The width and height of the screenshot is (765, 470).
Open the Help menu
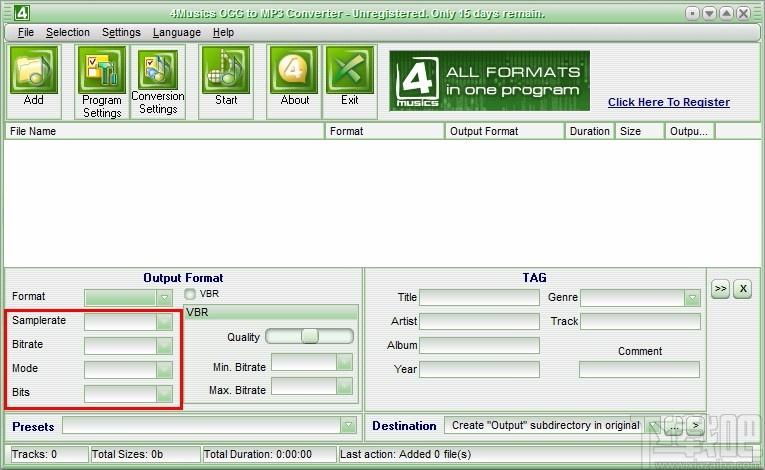pos(223,32)
